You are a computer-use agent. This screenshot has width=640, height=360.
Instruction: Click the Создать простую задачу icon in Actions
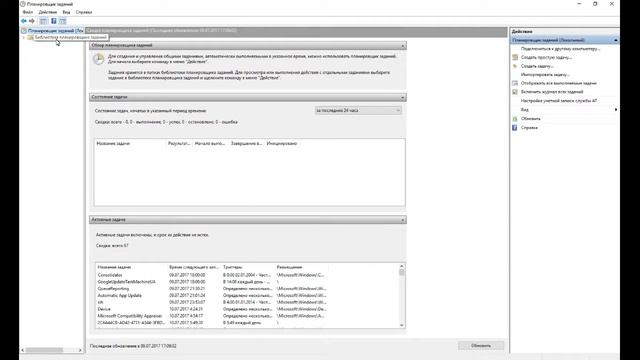point(515,58)
